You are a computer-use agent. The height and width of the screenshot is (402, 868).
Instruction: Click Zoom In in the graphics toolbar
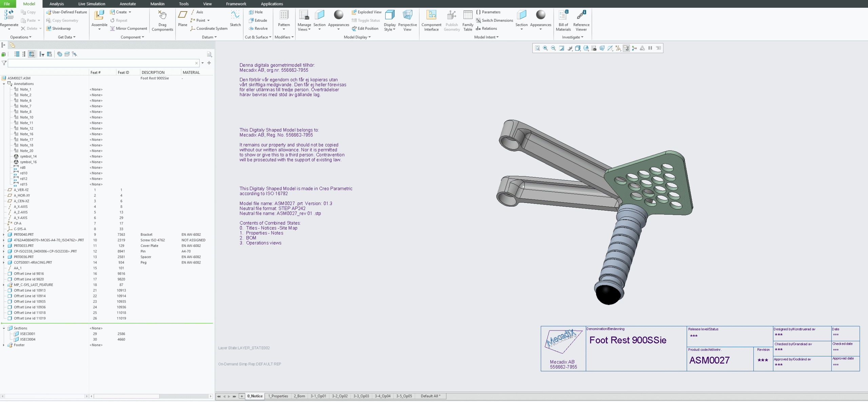click(545, 48)
